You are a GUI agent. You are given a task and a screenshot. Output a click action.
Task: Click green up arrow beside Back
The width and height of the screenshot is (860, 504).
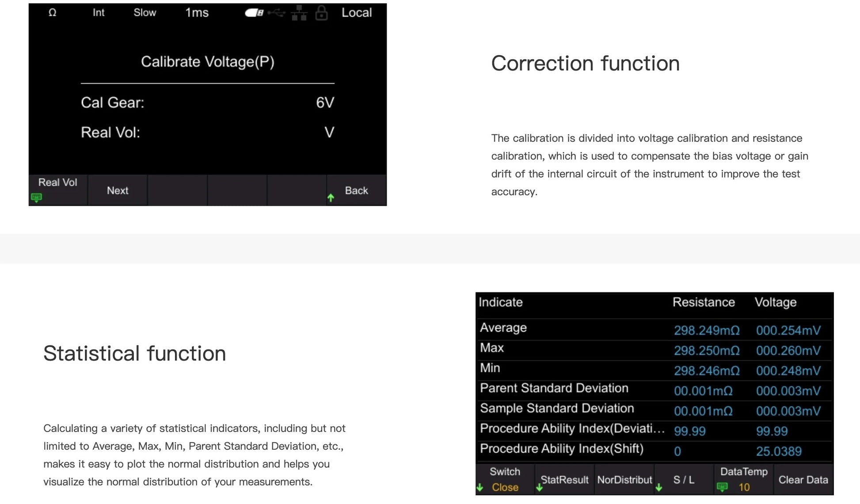(x=331, y=198)
